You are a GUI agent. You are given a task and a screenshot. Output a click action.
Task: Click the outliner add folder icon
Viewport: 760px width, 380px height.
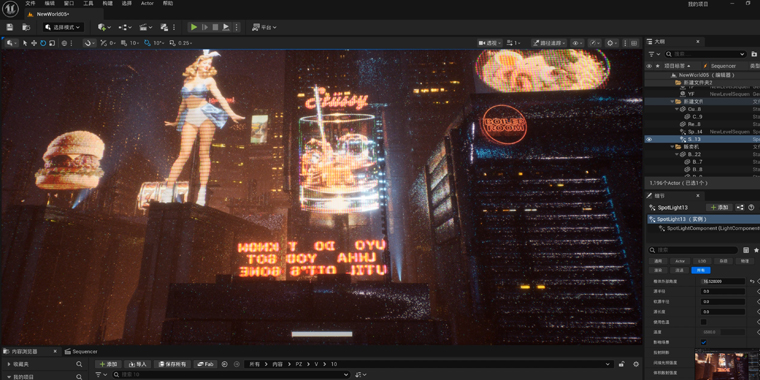(754, 54)
